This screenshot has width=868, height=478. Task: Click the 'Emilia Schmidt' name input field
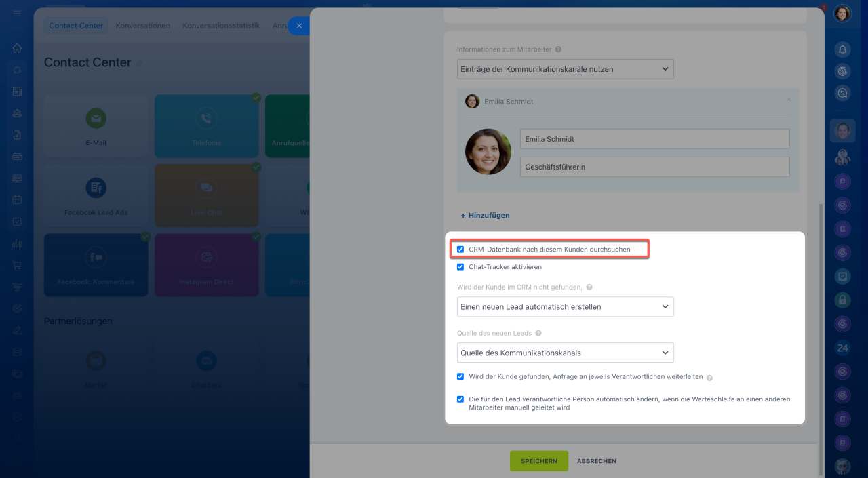coord(655,139)
